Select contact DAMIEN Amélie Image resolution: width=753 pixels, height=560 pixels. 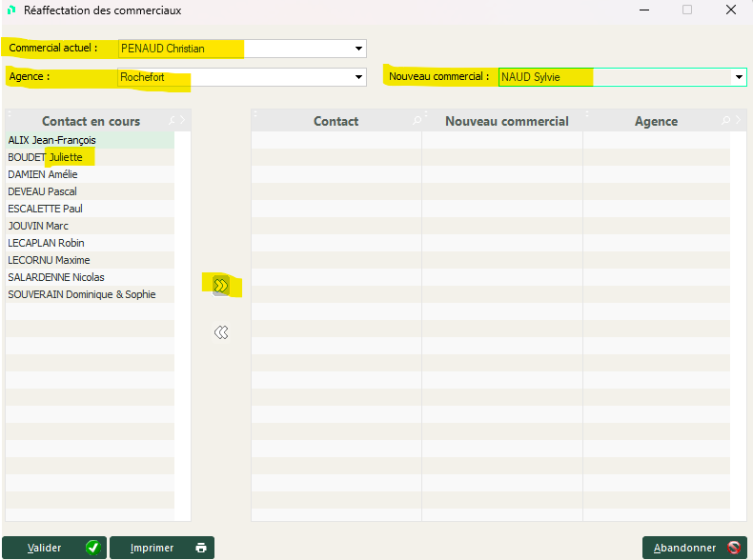pos(90,174)
